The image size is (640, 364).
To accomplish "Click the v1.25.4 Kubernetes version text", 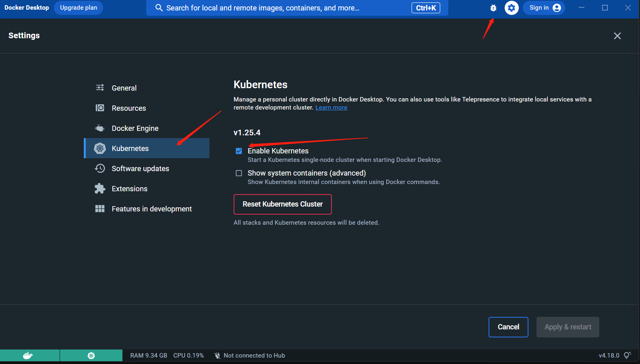I will click(247, 132).
